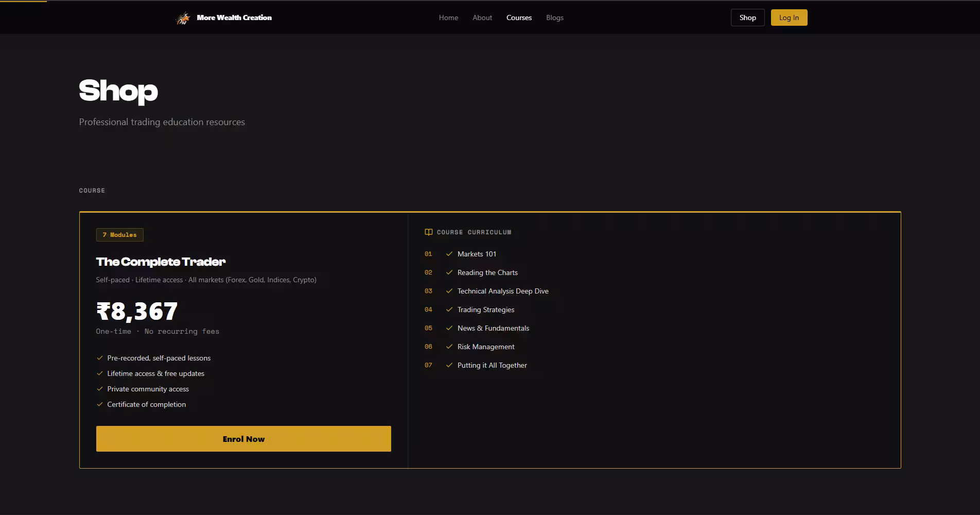The width and height of the screenshot is (980, 515).
Task: Click module number 04
Action: coord(428,310)
